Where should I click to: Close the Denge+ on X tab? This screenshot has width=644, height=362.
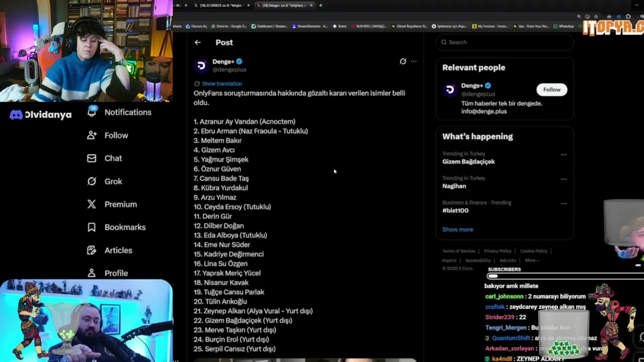[311, 5]
